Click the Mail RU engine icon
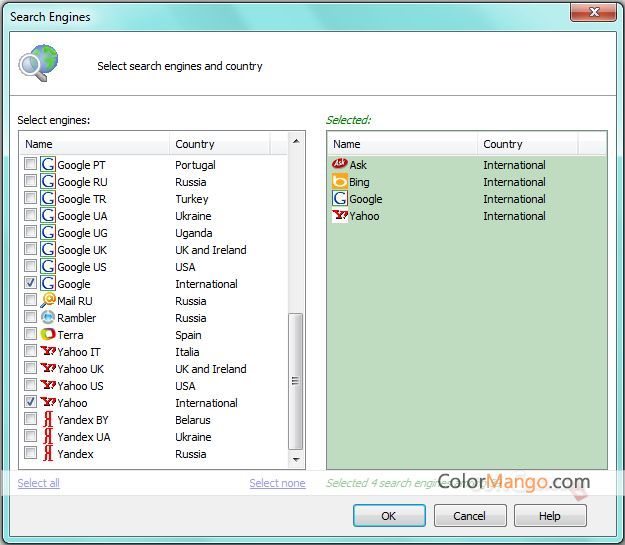This screenshot has width=625, height=545. tap(47, 301)
